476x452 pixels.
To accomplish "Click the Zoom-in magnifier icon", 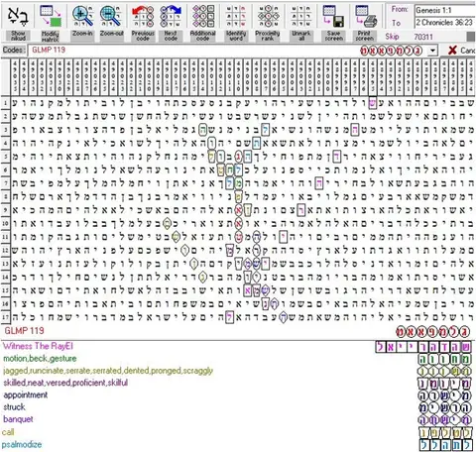I will (82, 16).
